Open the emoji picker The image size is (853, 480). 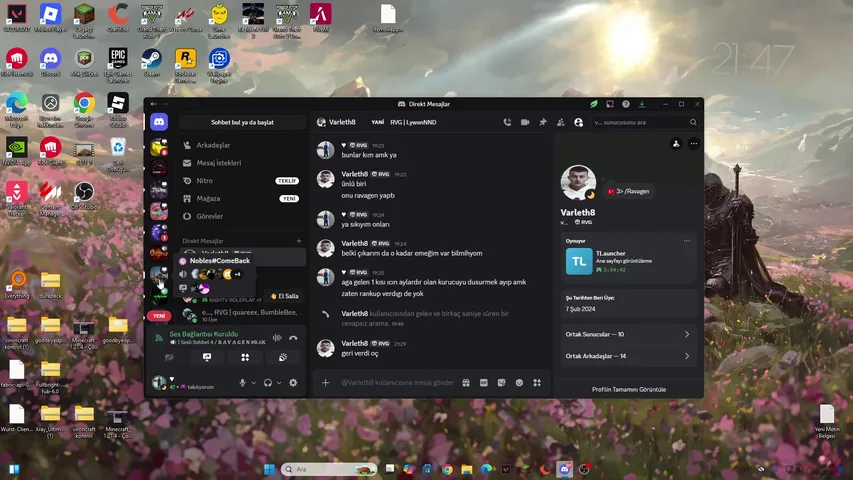pyautogui.click(x=520, y=383)
